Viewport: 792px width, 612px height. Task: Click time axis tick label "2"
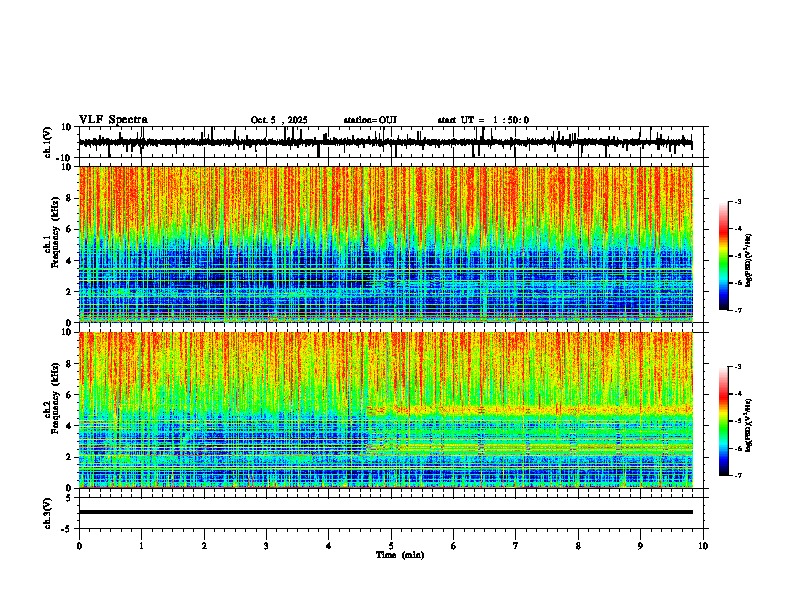coord(204,546)
